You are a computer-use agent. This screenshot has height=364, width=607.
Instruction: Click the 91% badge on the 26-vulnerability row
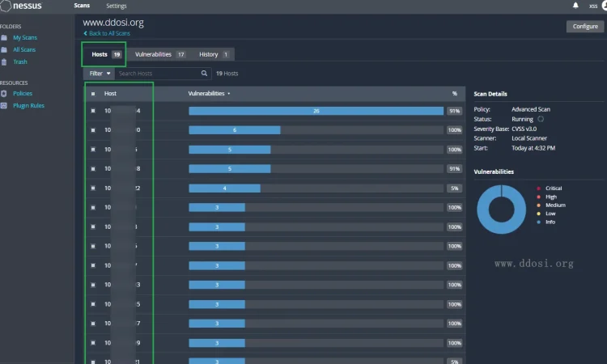[x=455, y=111]
